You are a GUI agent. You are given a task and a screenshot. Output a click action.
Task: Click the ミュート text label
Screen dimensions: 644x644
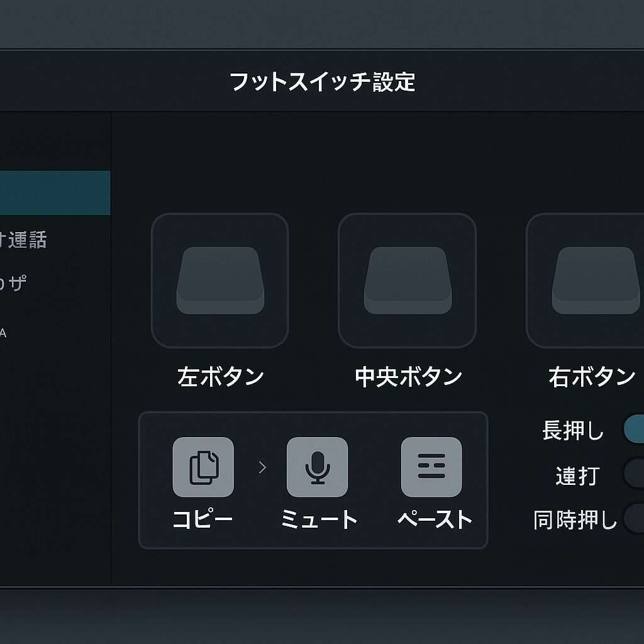click(318, 519)
